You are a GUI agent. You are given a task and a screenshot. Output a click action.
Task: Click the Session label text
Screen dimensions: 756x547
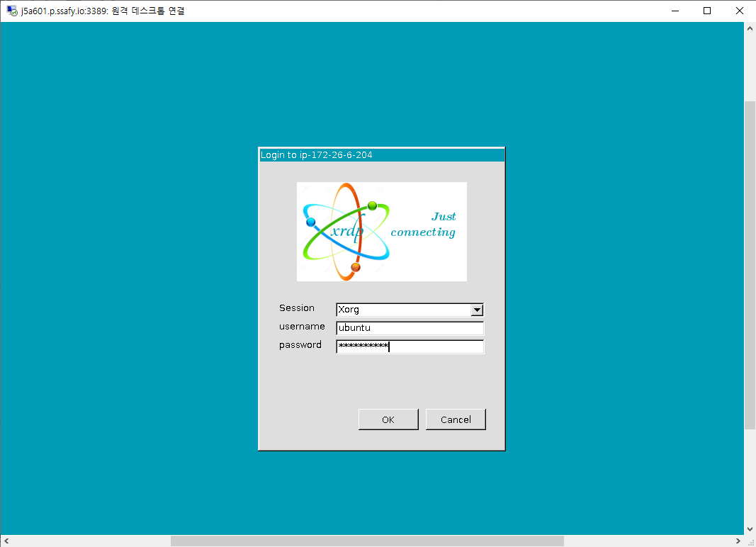click(x=296, y=308)
